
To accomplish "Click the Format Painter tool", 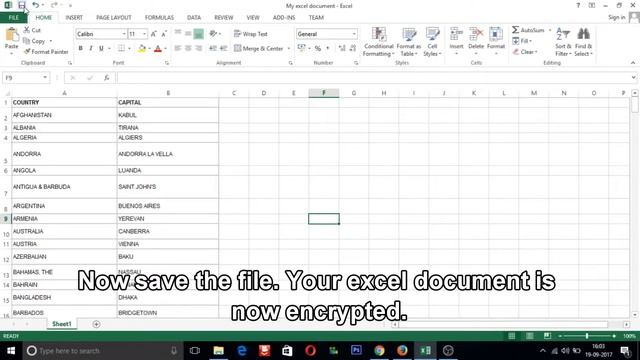I will coord(46,52).
